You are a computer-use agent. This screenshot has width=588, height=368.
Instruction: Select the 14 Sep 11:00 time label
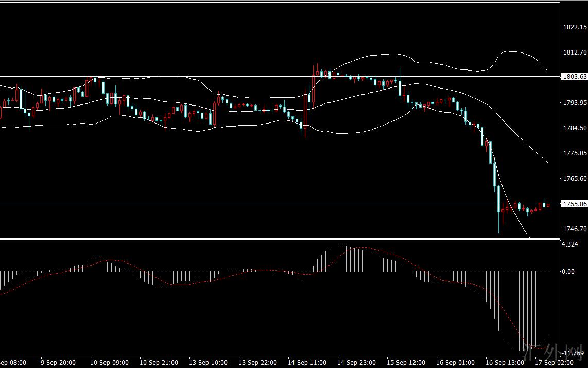coord(307,363)
